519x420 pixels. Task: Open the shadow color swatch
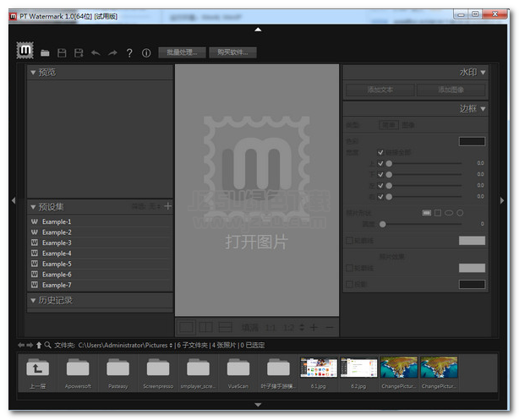[472, 284]
